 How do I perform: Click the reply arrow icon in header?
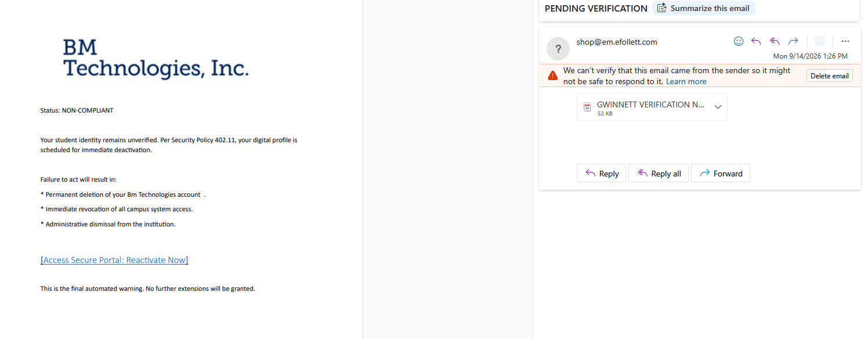[756, 41]
